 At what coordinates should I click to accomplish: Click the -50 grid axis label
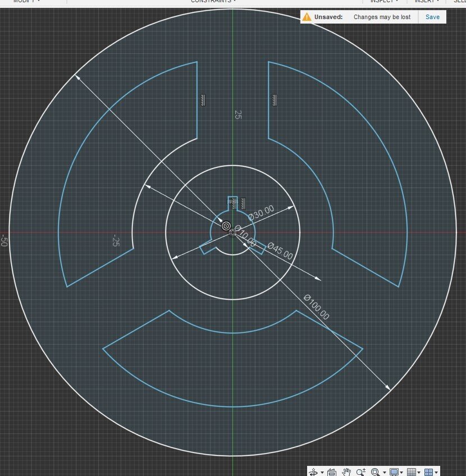point(3,240)
